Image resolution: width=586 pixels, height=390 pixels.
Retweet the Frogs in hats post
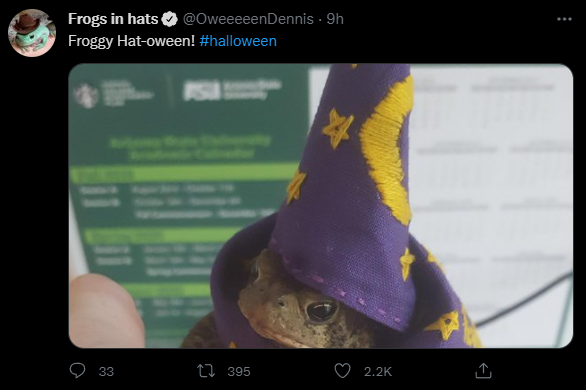click(206, 371)
